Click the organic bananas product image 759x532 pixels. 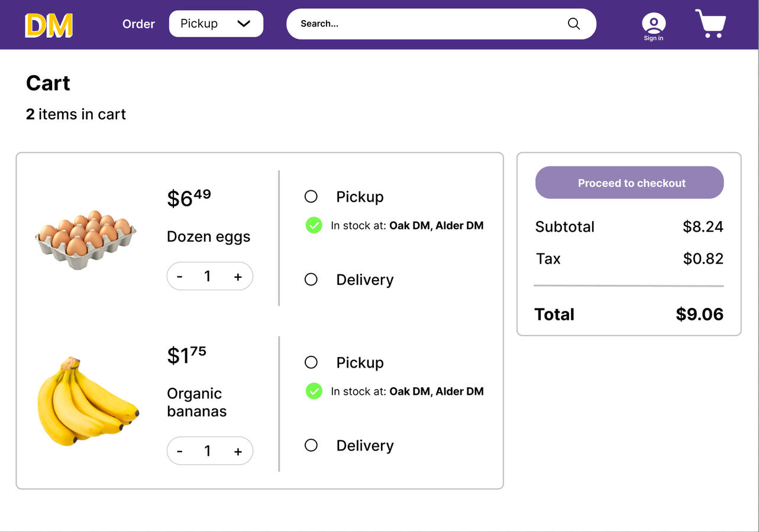[x=88, y=401]
